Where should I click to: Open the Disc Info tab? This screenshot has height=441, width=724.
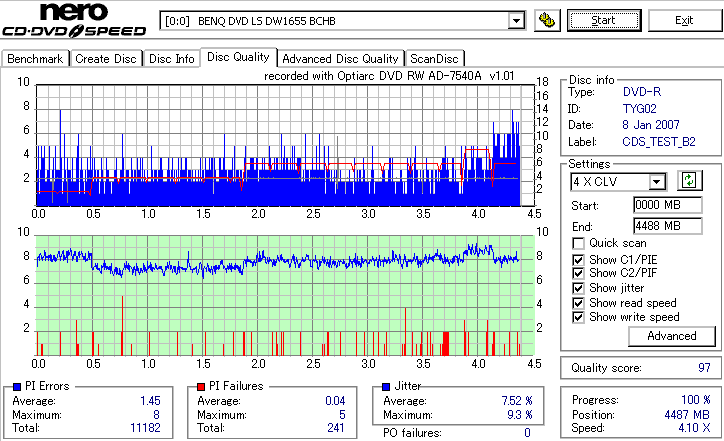point(171,59)
